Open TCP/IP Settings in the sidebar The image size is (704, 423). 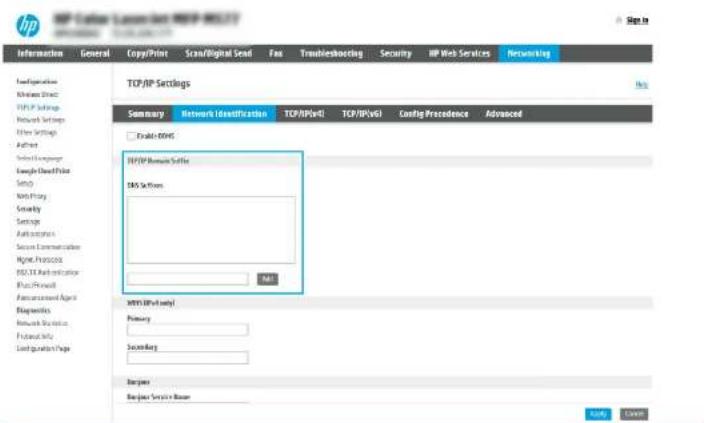[x=38, y=107]
